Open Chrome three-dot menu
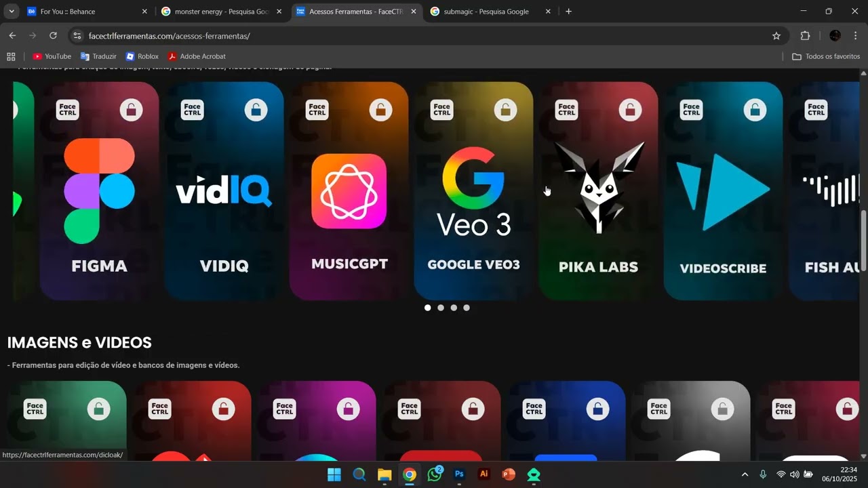Image resolution: width=868 pixels, height=488 pixels. (855, 36)
